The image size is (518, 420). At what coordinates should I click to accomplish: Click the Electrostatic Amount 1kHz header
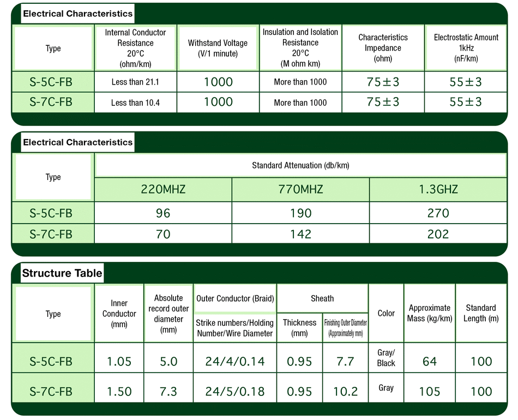click(466, 47)
